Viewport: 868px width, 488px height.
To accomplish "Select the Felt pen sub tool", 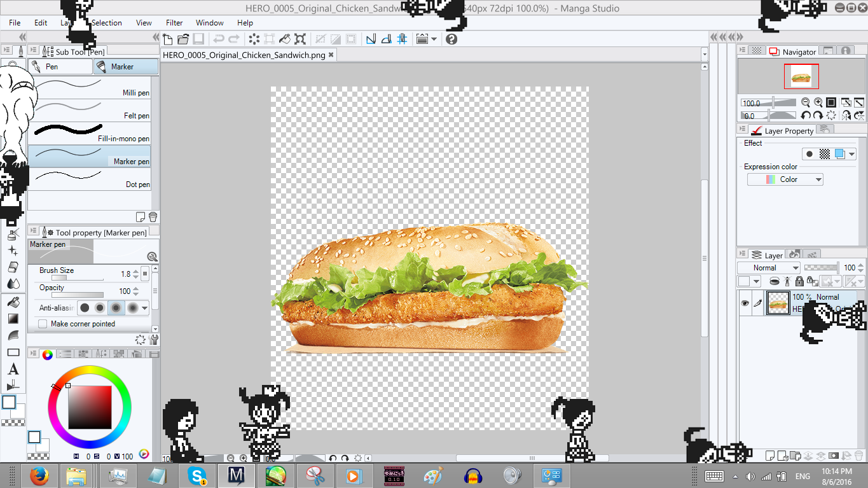I will tap(90, 110).
